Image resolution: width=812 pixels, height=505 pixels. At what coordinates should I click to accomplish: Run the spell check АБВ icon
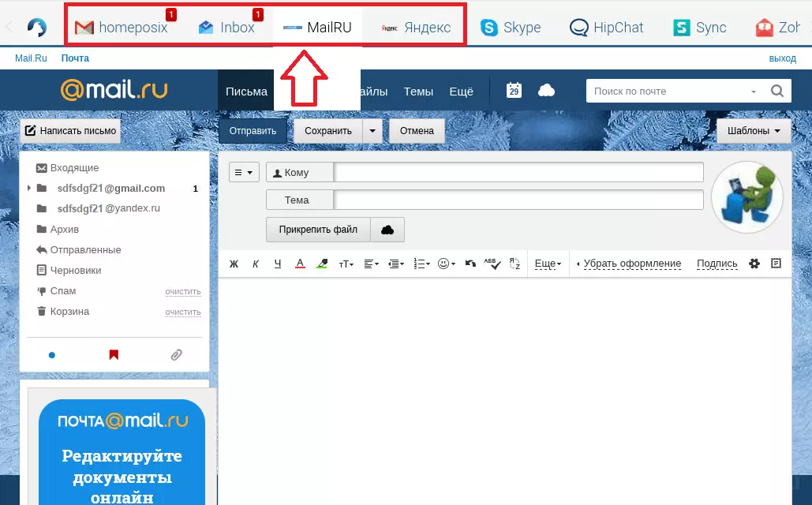tap(492, 264)
